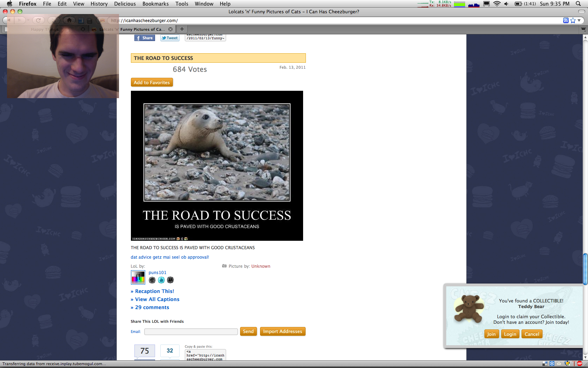The height and width of the screenshot is (368, 588).
Task: Open the Bookmarks menu
Action: point(155,4)
